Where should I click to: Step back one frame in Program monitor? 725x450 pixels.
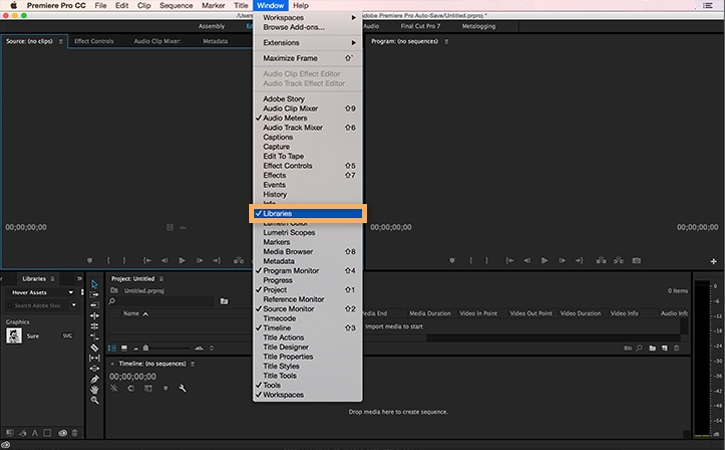pyautogui.click(x=527, y=261)
